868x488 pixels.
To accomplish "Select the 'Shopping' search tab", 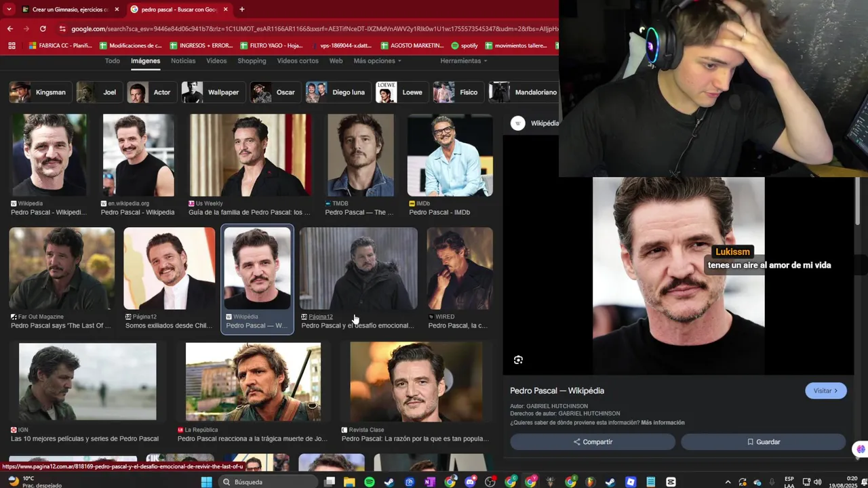I will point(252,61).
